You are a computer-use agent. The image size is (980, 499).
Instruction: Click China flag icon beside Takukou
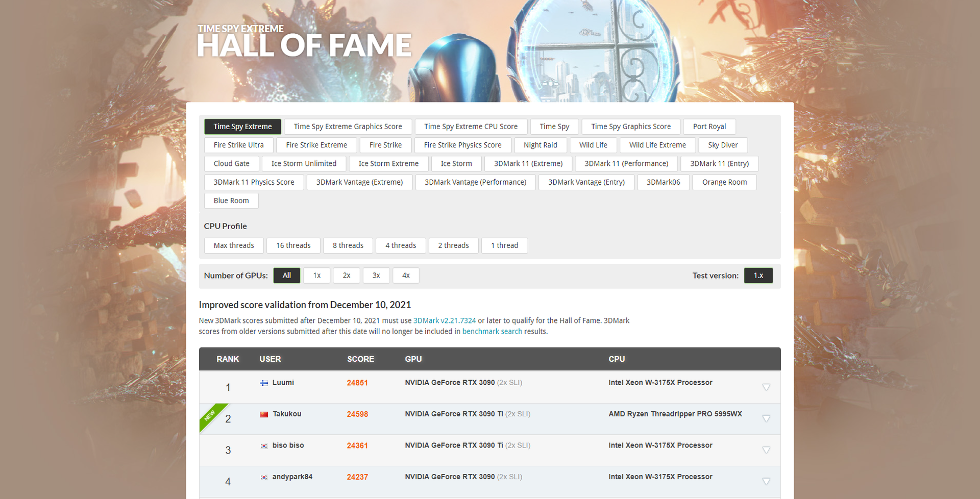pos(264,414)
